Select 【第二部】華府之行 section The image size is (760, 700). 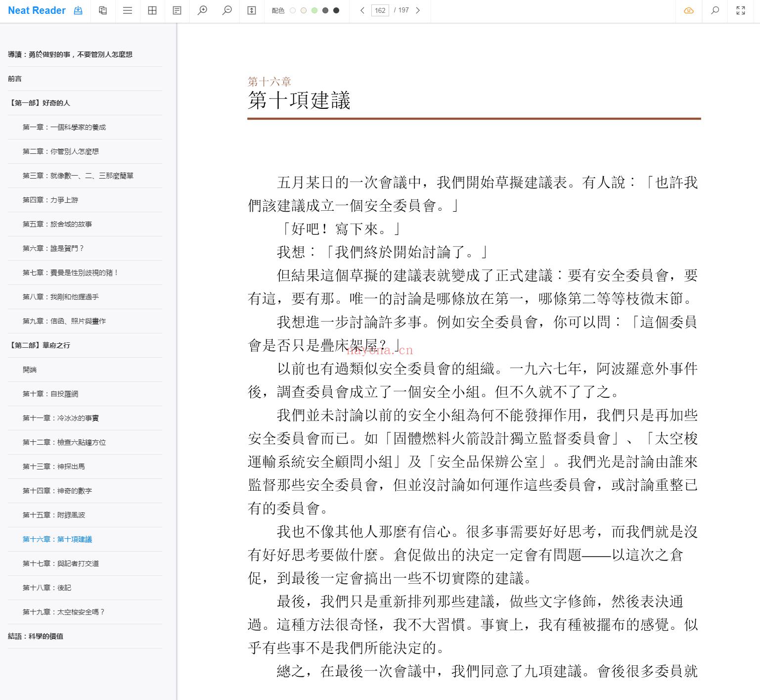[x=39, y=345]
